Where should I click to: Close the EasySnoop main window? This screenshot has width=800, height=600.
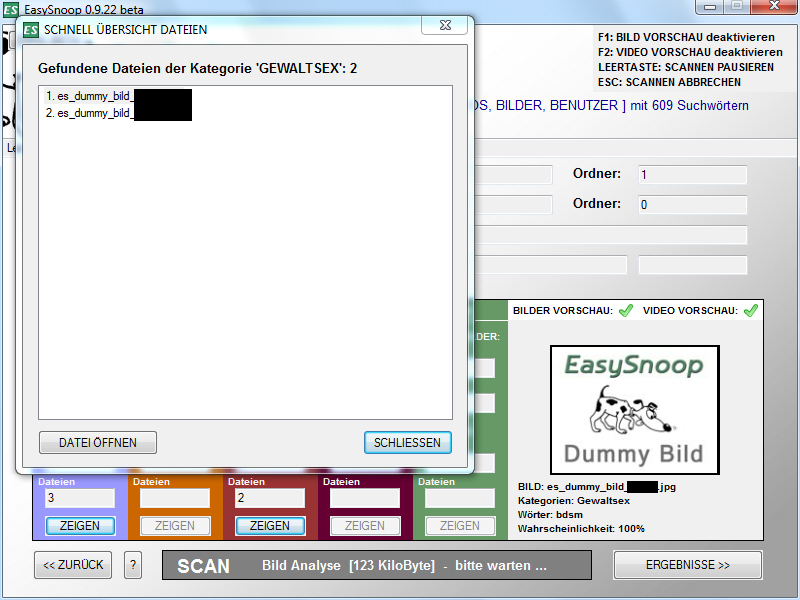pos(774,6)
